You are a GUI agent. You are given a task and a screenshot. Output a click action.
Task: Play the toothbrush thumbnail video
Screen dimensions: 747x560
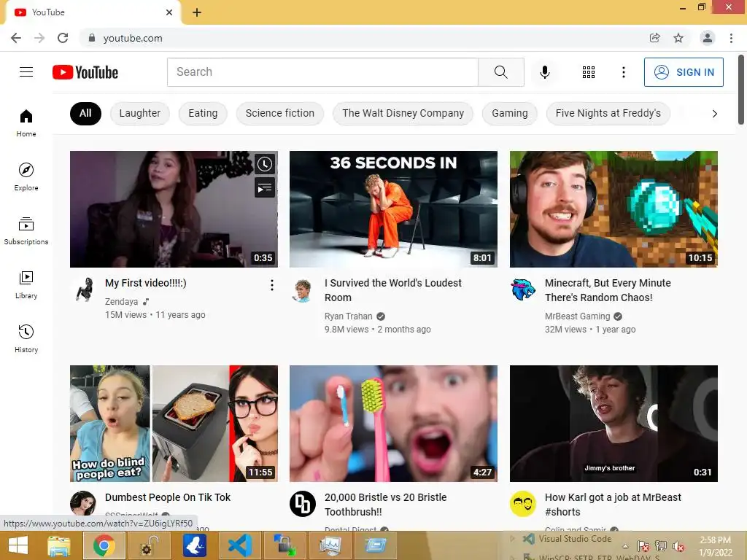coord(393,424)
